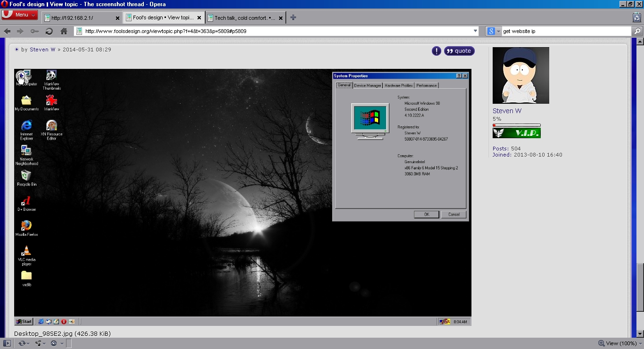Close the http://192.168.2.1/ tab
Viewport: 644px width, 349px height.
click(x=118, y=18)
